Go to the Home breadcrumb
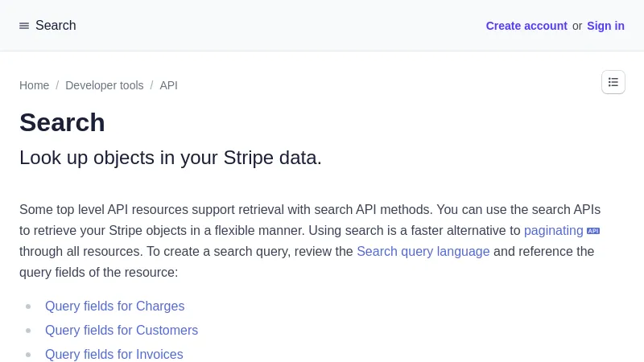 [x=34, y=85]
